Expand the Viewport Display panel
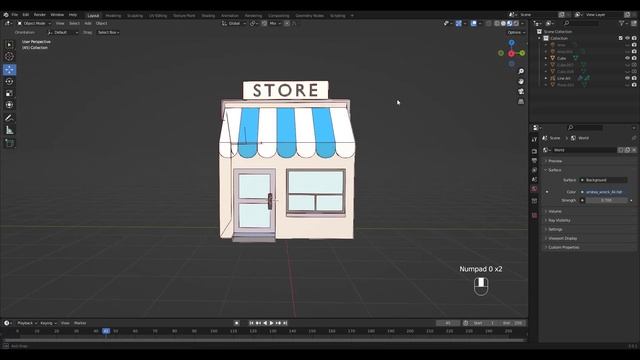 (x=589, y=238)
